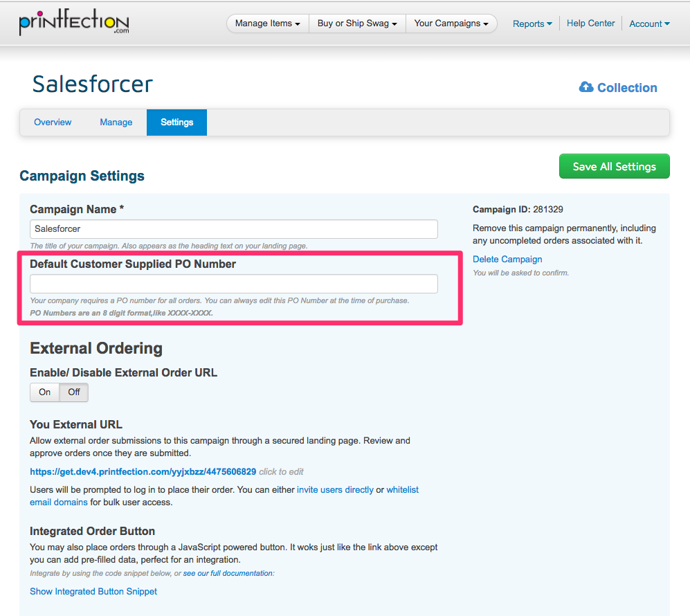Open the Account dropdown menu
690x616 pixels.
[649, 24]
